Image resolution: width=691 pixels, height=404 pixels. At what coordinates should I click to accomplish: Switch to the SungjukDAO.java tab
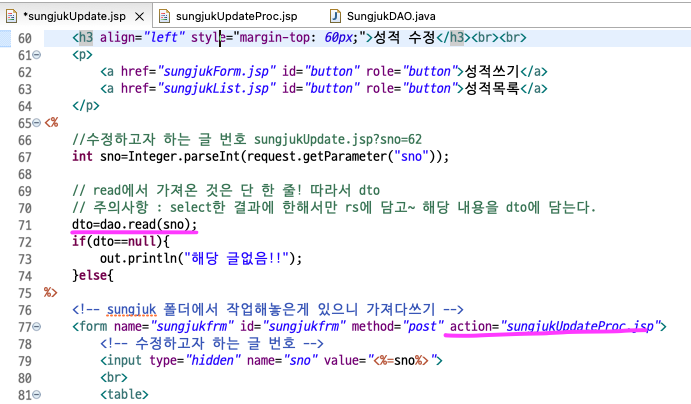391,16
